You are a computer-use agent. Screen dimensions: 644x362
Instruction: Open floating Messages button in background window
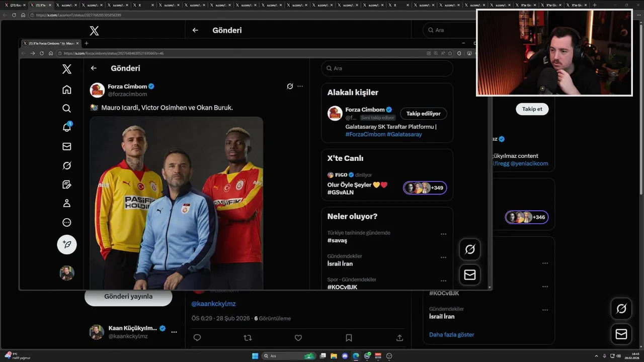(621, 334)
